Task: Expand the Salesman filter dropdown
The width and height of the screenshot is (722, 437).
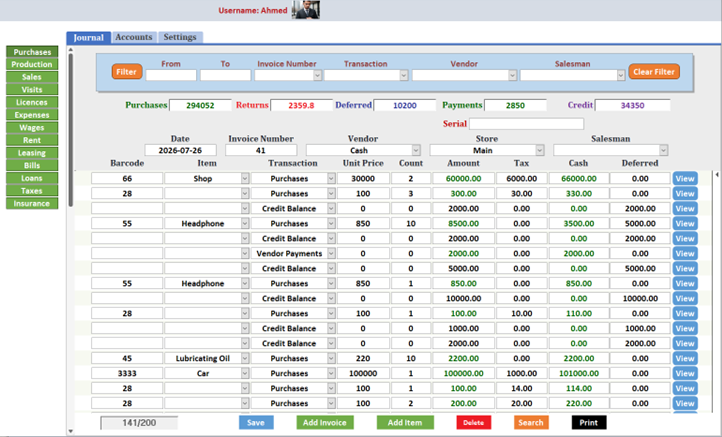Action: point(621,75)
